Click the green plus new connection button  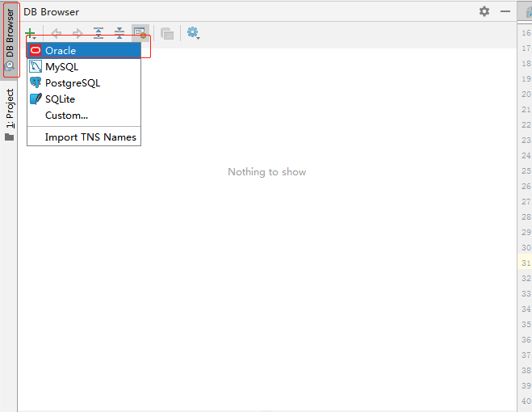point(31,33)
